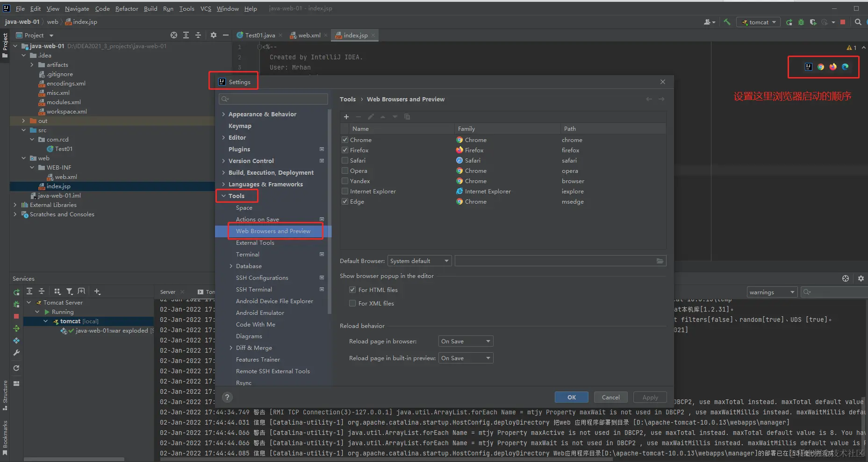Image resolution: width=868 pixels, height=462 pixels.
Task: Click OK in Settings dialog
Action: 572,398
